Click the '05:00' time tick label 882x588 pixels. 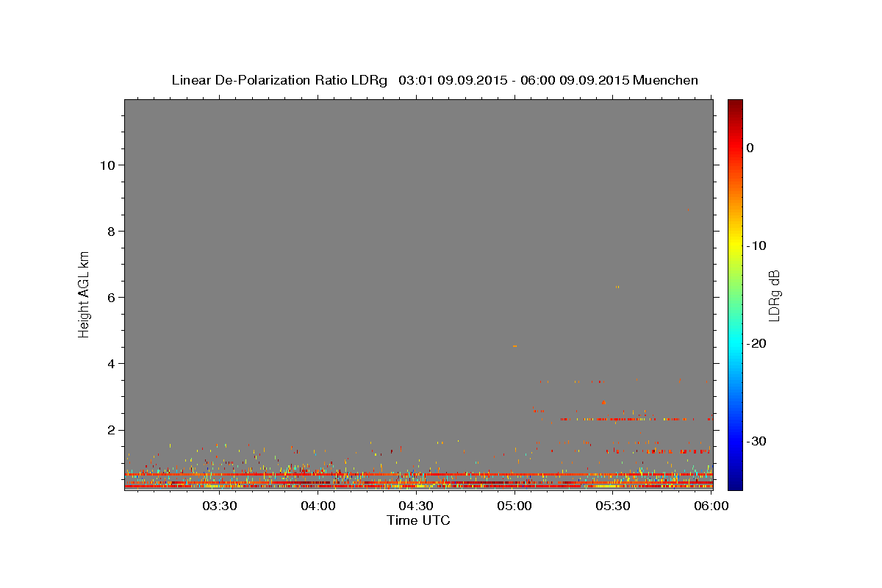514,506
